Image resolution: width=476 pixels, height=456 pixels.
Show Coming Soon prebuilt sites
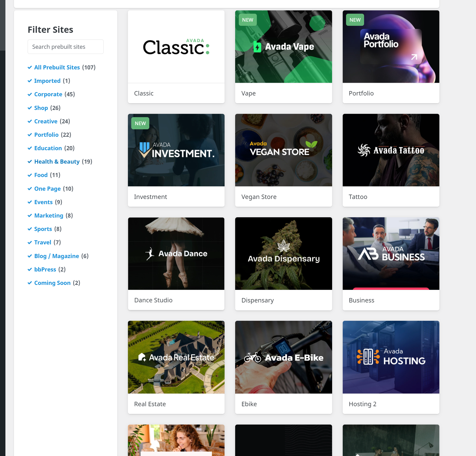(52, 283)
